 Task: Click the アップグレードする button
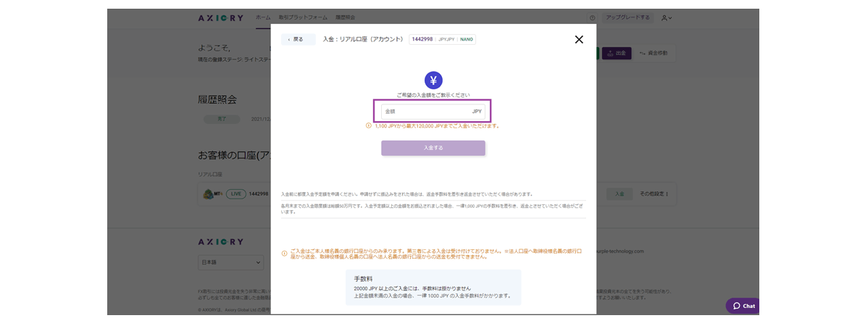627,17
